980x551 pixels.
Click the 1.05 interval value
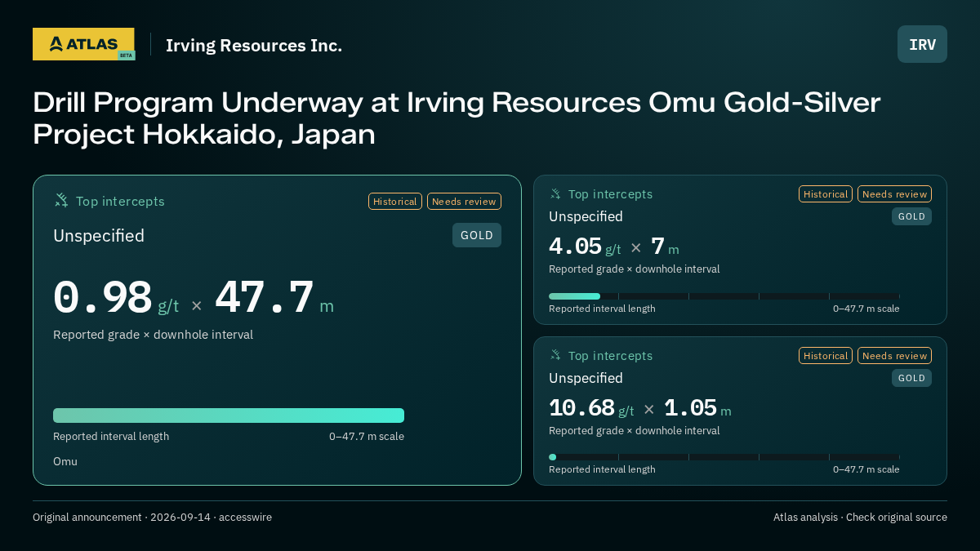point(690,408)
